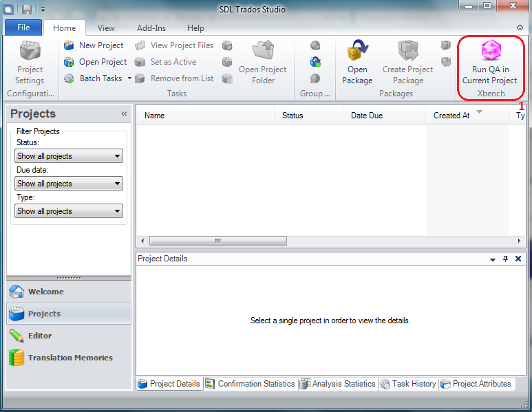Click the lower small icon in Packages group

pyautogui.click(x=445, y=62)
